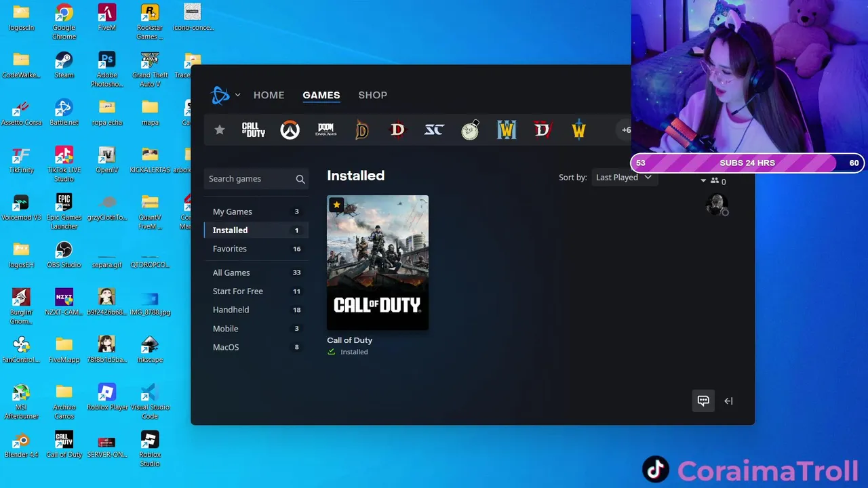Open the Roblox Player desktop shortcut
Viewport: 868px width, 488px height.
click(x=106, y=398)
